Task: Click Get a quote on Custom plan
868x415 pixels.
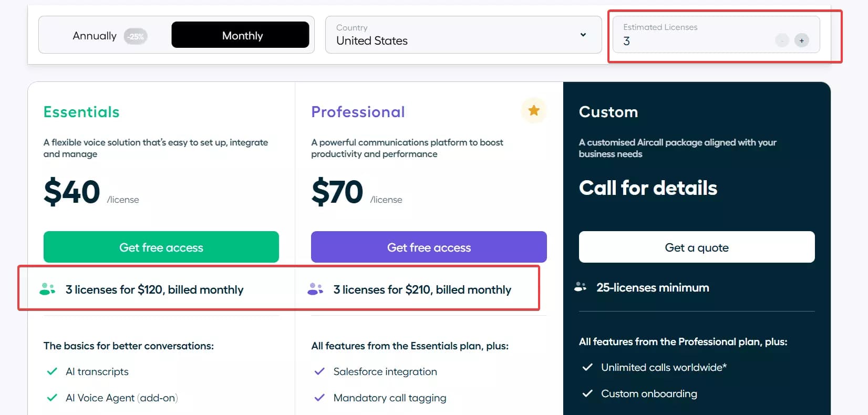Action: point(696,247)
